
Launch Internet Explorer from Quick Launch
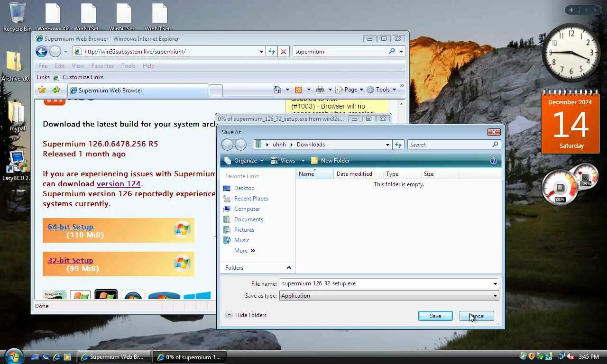click(x=56, y=357)
